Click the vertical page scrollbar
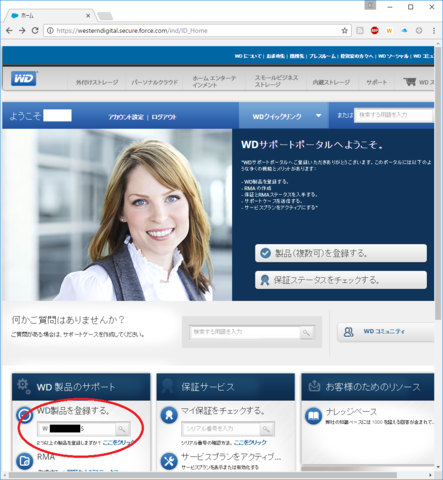Viewport: 443px width, 480px height. point(438,183)
